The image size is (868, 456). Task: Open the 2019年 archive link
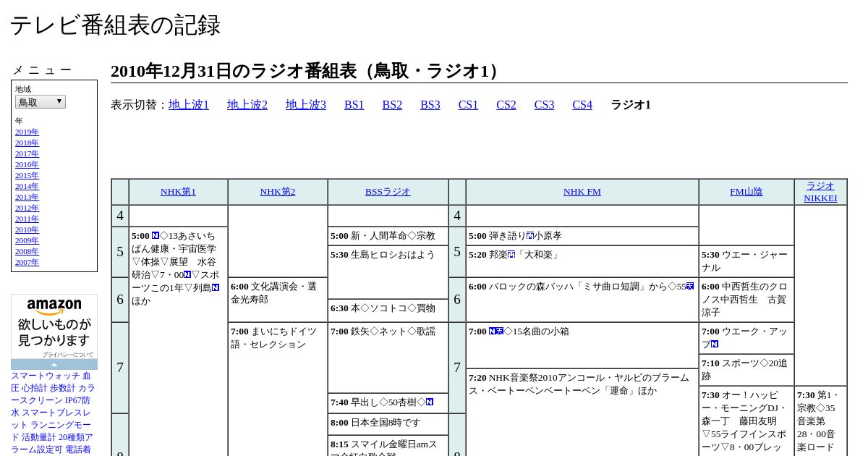(27, 132)
